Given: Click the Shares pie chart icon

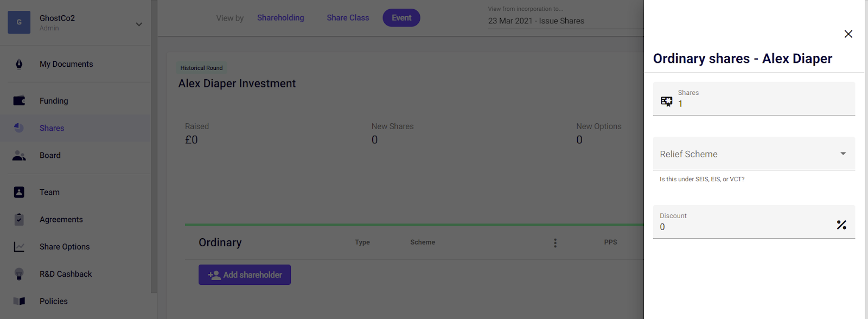Looking at the screenshot, I should 19,128.
